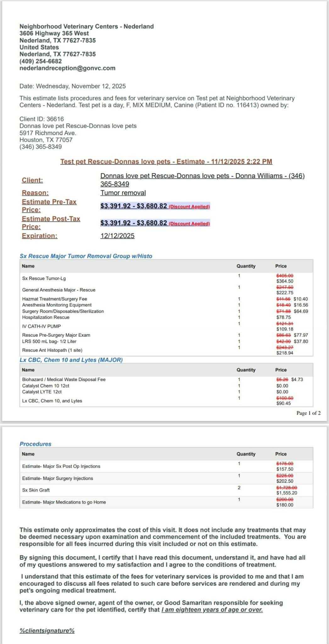Click the Expiration label

[x=40, y=236]
